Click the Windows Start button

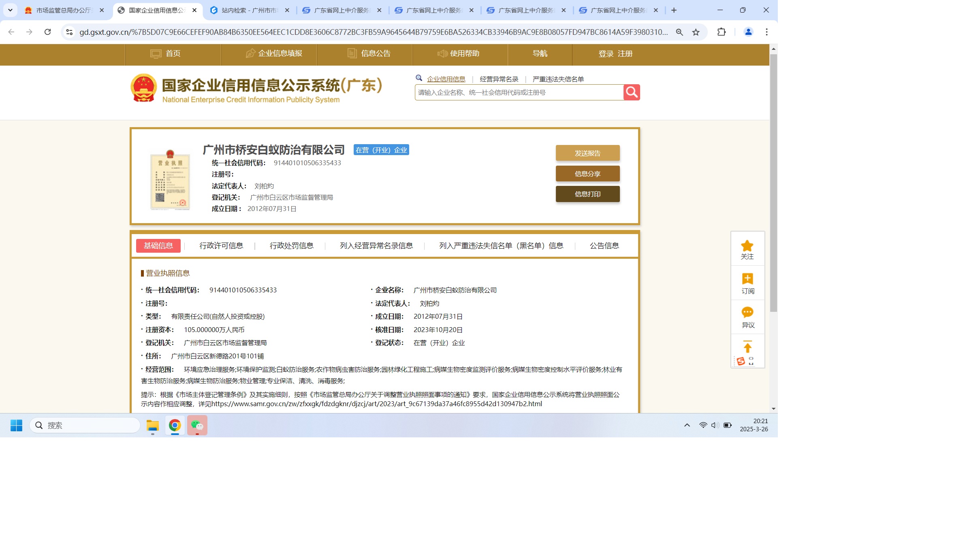click(15, 425)
